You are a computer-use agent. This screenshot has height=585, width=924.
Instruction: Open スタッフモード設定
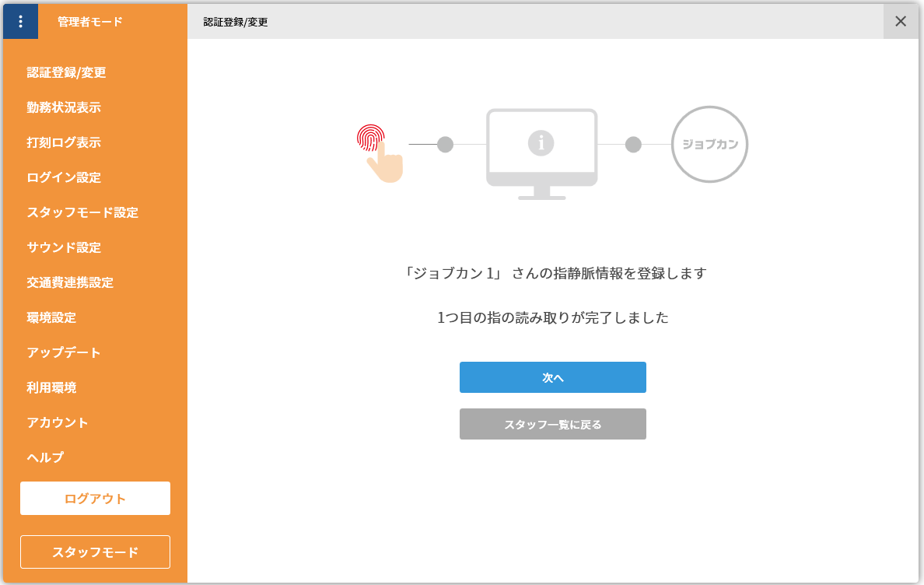[x=82, y=212]
